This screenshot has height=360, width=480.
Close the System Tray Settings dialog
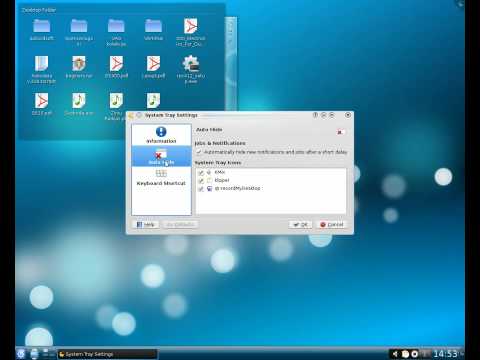pyautogui.click(x=348, y=115)
